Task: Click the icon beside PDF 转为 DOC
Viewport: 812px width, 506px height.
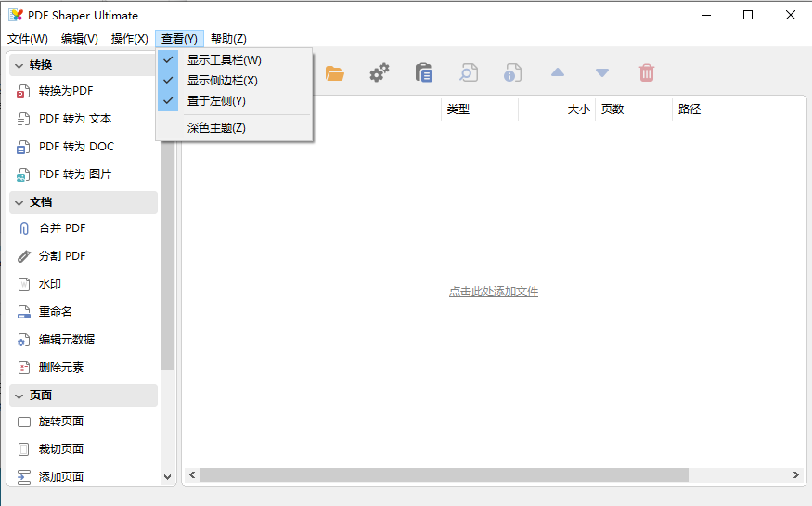Action: [x=23, y=147]
